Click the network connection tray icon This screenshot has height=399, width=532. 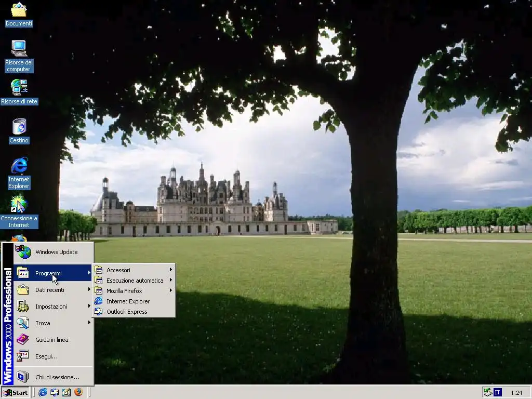(488, 393)
